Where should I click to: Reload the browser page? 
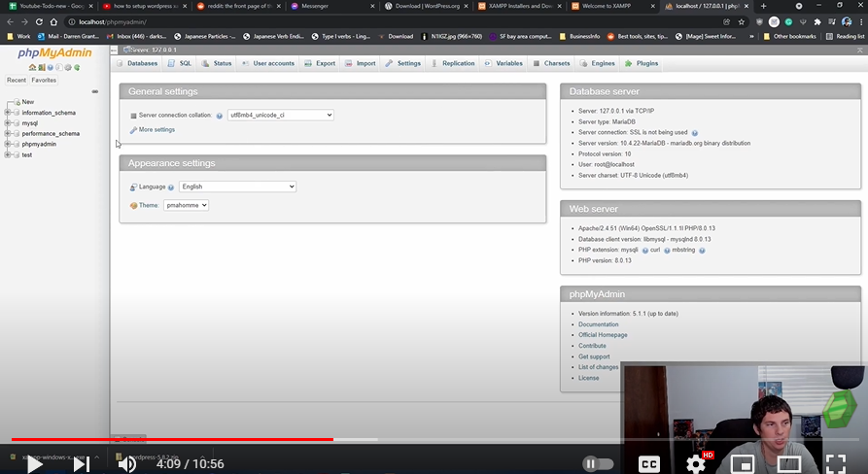(39, 22)
